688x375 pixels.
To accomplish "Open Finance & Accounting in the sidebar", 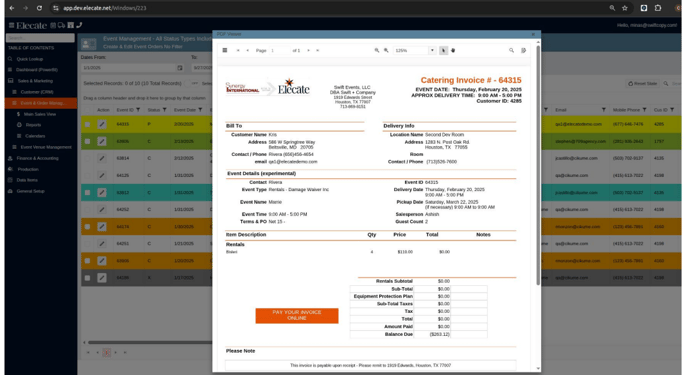I will [x=37, y=158].
